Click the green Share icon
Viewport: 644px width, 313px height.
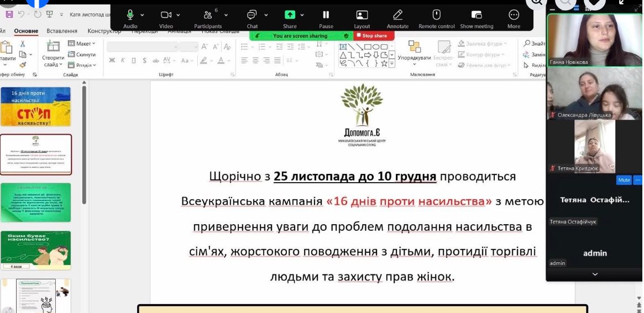pos(290,15)
